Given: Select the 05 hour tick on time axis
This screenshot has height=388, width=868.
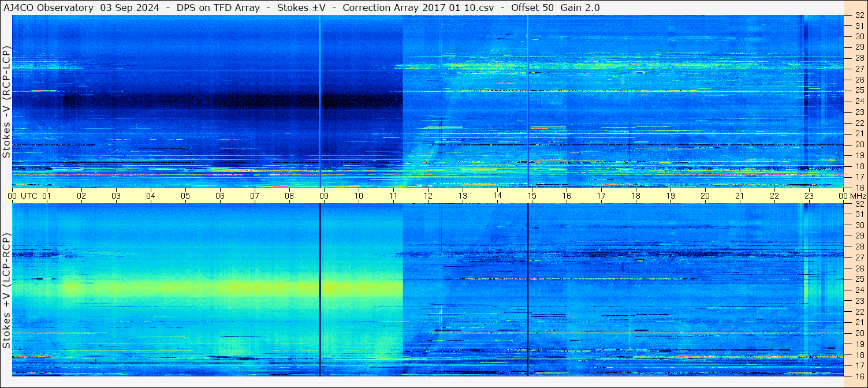Looking at the screenshot, I should pyautogui.click(x=185, y=196).
